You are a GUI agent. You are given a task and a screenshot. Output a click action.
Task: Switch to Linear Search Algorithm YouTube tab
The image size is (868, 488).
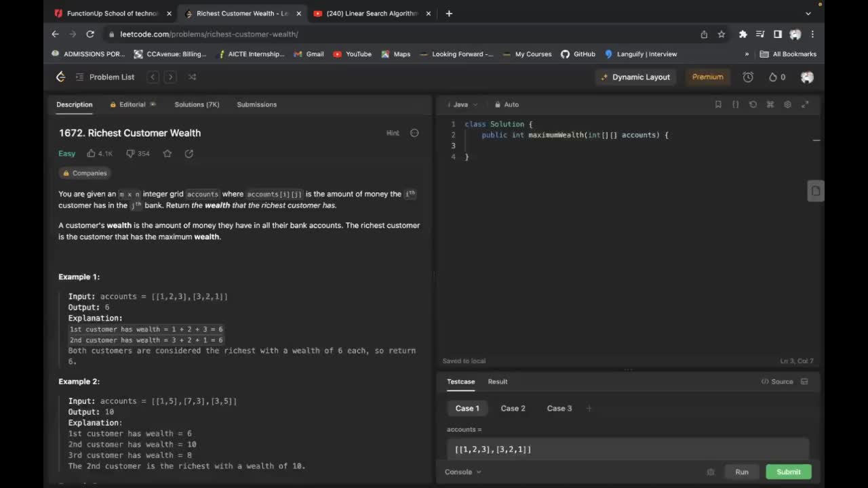[372, 14]
